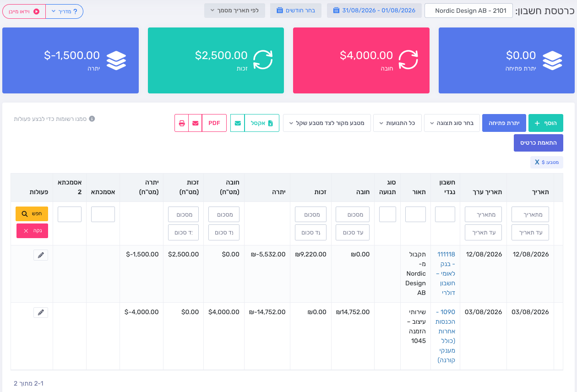This screenshot has height=392, width=577.
Task: Open the 1090 הכנסות אחרות account link
Action: (x=445, y=336)
